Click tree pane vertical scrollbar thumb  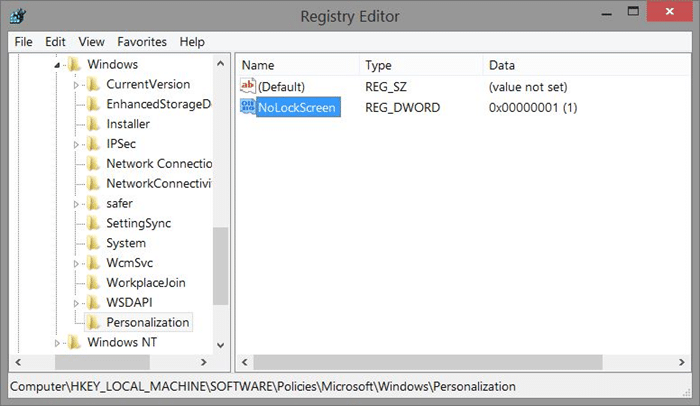coord(220,266)
